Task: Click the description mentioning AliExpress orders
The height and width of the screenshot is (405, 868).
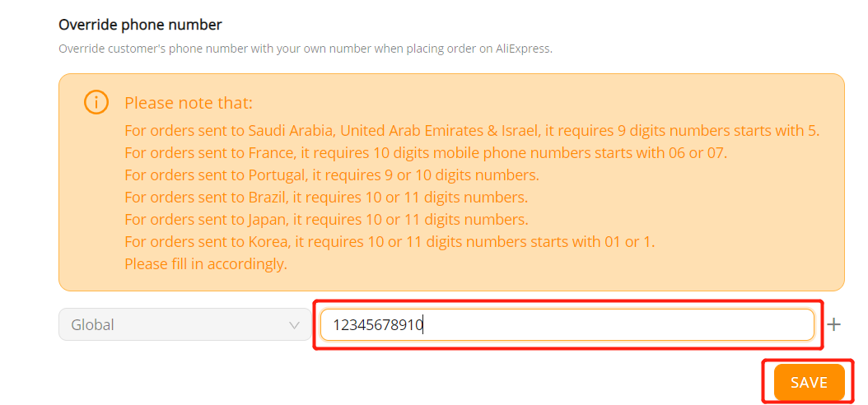Action: click(306, 49)
